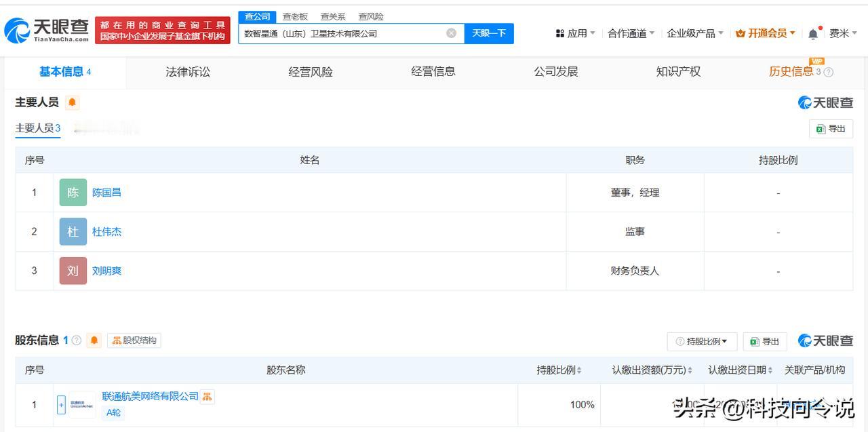Select the 查老板 search tab
The height and width of the screenshot is (432, 868).
(295, 16)
